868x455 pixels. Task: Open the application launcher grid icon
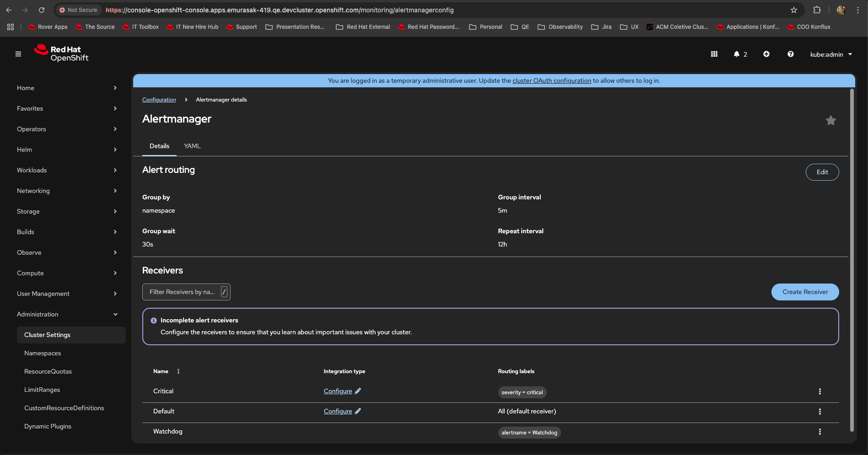pos(714,54)
